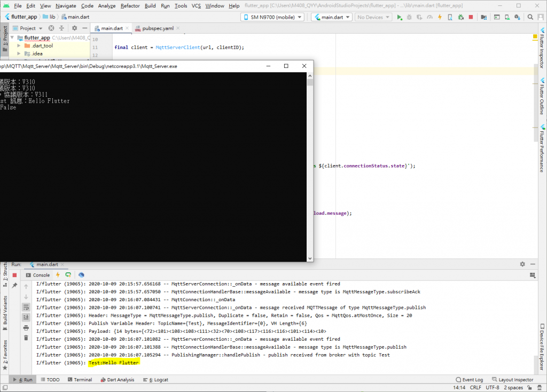Open Terminal tool window
The image size is (547, 392).
80,379
